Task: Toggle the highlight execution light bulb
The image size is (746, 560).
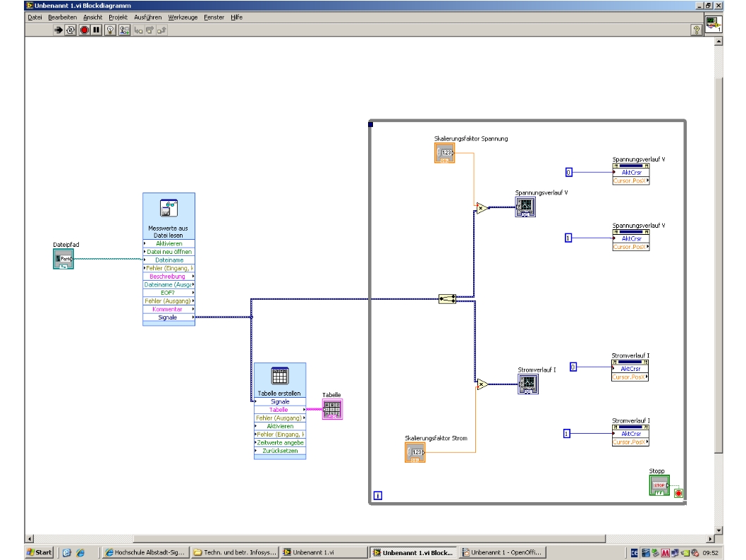Action: pyautogui.click(x=111, y=30)
